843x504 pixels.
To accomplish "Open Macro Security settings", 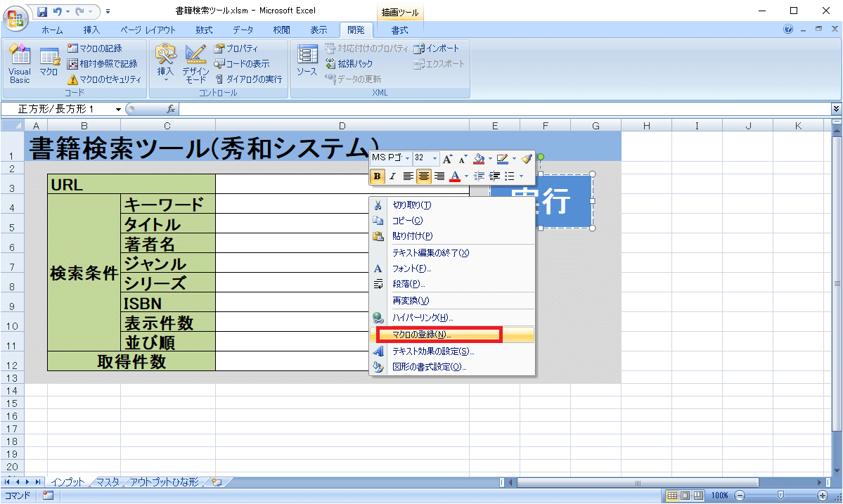I will (104, 79).
